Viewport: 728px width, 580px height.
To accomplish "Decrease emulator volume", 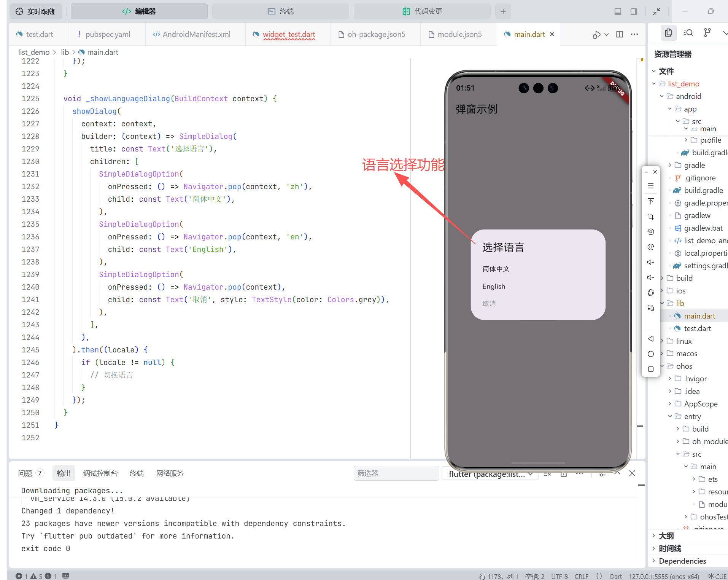I will [x=651, y=277].
